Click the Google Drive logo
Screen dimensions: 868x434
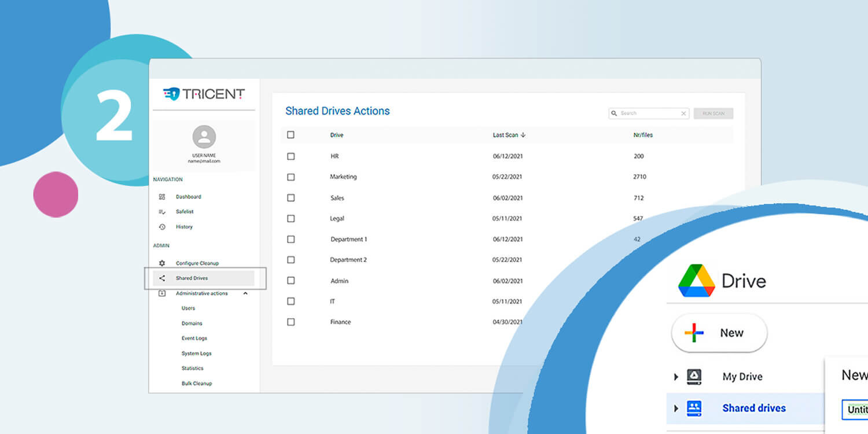point(697,281)
